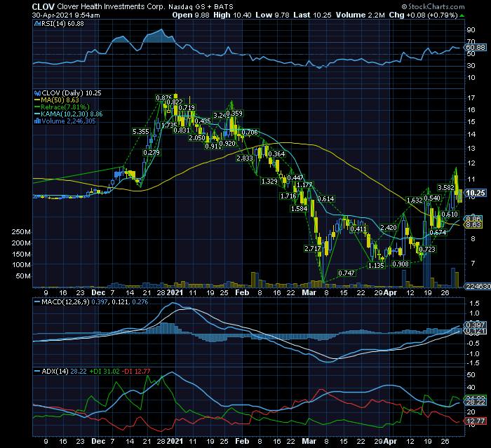Click the 8.86 KAMA price tag on axis
Image resolution: width=491 pixels, height=448 pixels.
point(473,219)
